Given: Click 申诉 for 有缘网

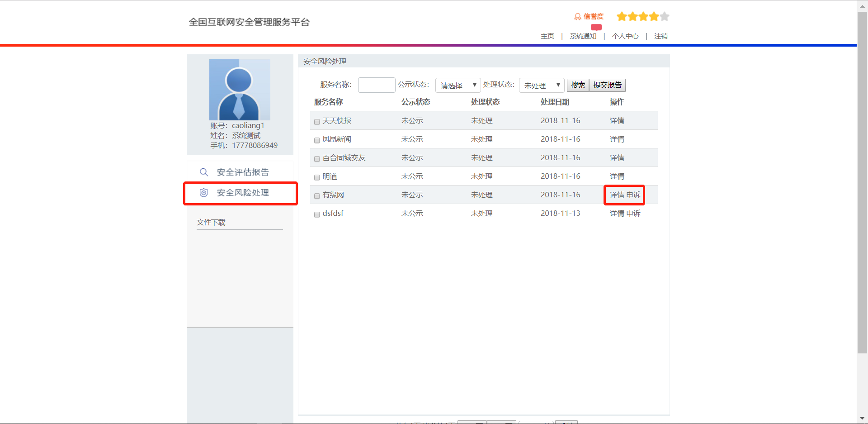Looking at the screenshot, I should tap(633, 195).
